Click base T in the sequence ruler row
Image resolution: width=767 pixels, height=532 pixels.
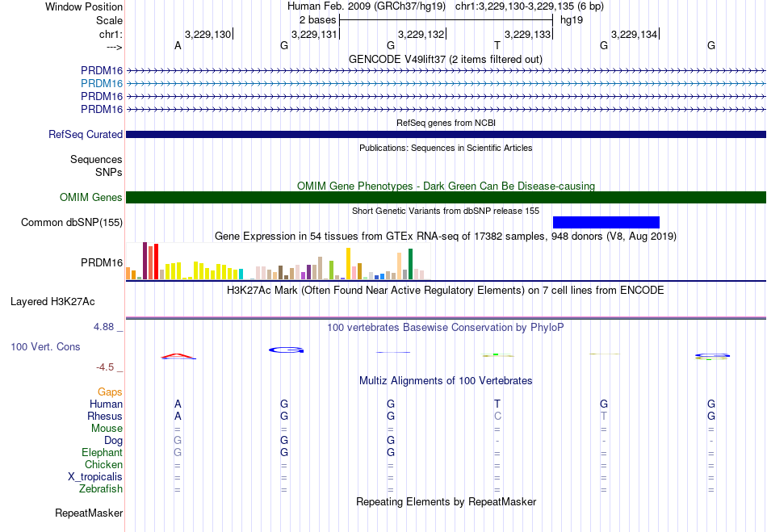[x=497, y=45]
